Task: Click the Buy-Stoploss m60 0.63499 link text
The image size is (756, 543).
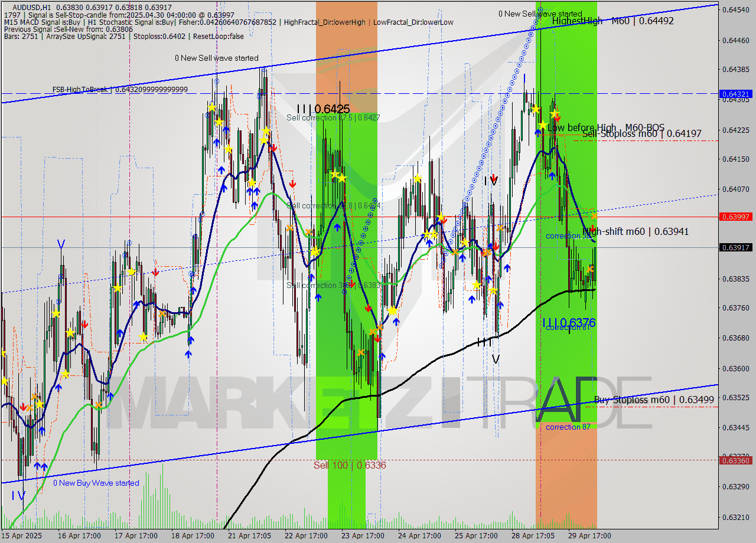Action: (x=656, y=400)
